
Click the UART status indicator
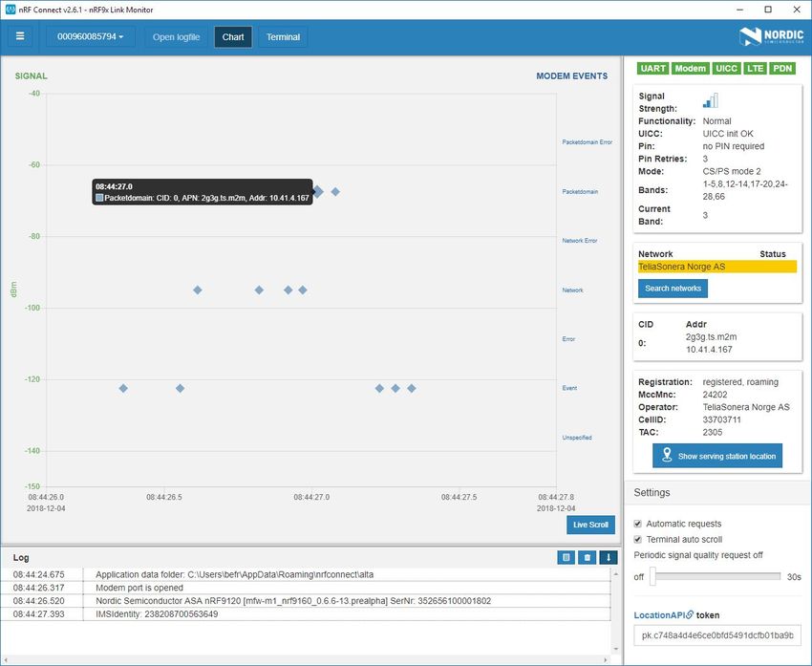pyautogui.click(x=652, y=69)
